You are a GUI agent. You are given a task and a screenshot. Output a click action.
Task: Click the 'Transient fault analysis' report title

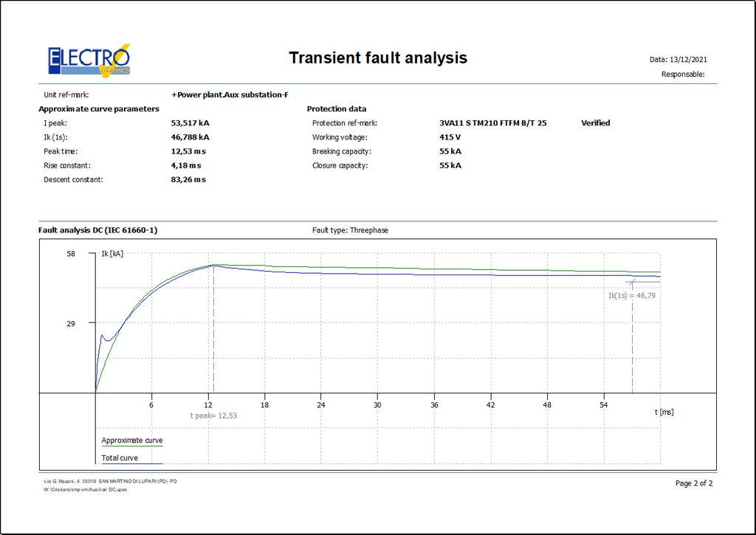[x=377, y=58]
